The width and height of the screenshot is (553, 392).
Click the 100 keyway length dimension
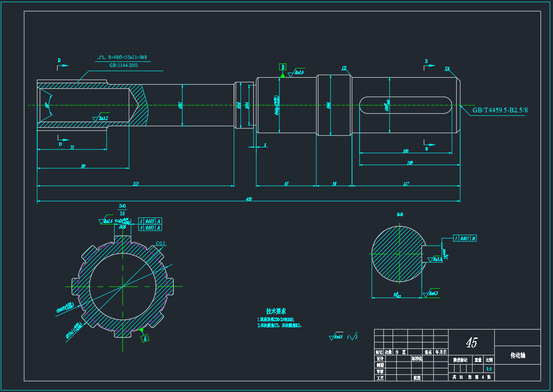[x=406, y=151]
